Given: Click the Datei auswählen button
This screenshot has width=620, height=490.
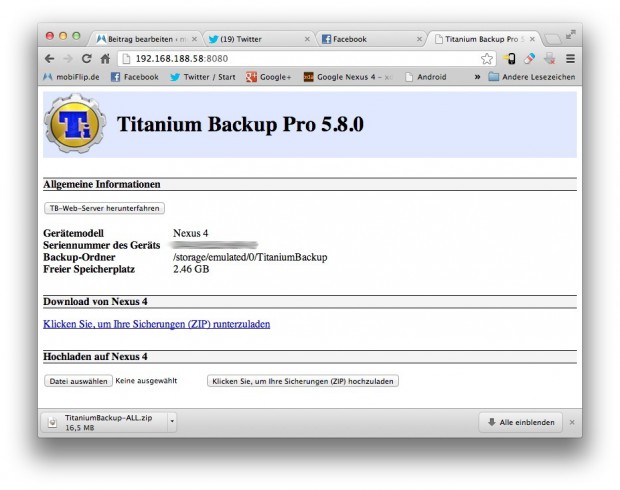Looking at the screenshot, I should [x=78, y=381].
